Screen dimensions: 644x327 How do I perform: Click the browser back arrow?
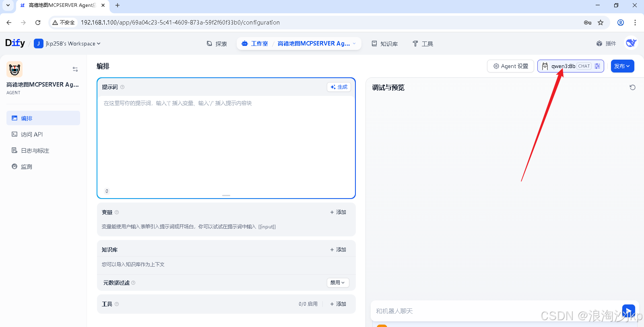click(x=9, y=23)
